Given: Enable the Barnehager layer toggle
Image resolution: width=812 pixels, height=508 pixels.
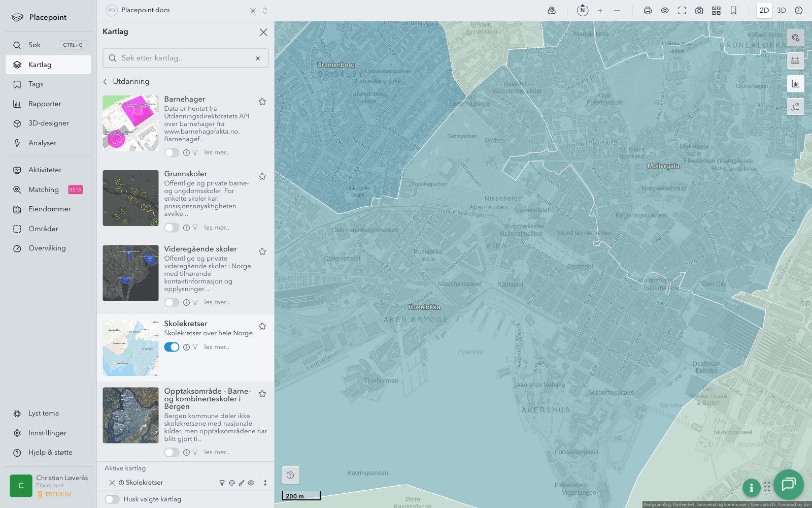Looking at the screenshot, I should point(172,152).
